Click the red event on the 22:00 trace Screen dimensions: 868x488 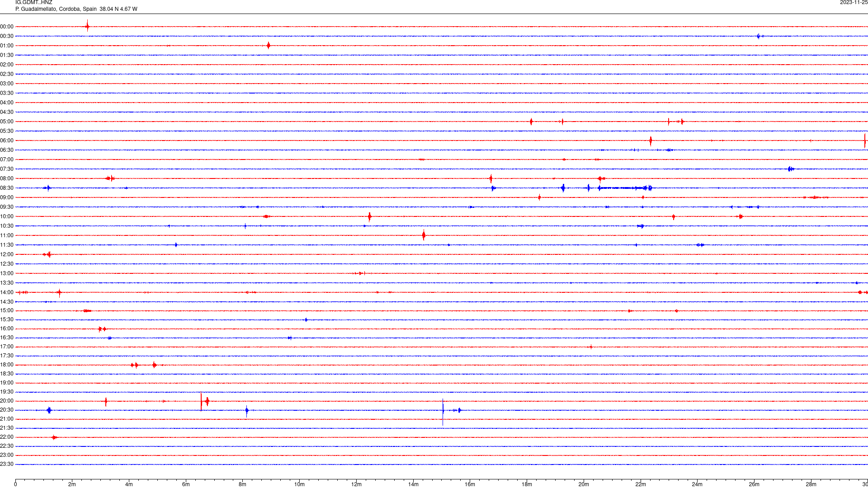(x=54, y=437)
